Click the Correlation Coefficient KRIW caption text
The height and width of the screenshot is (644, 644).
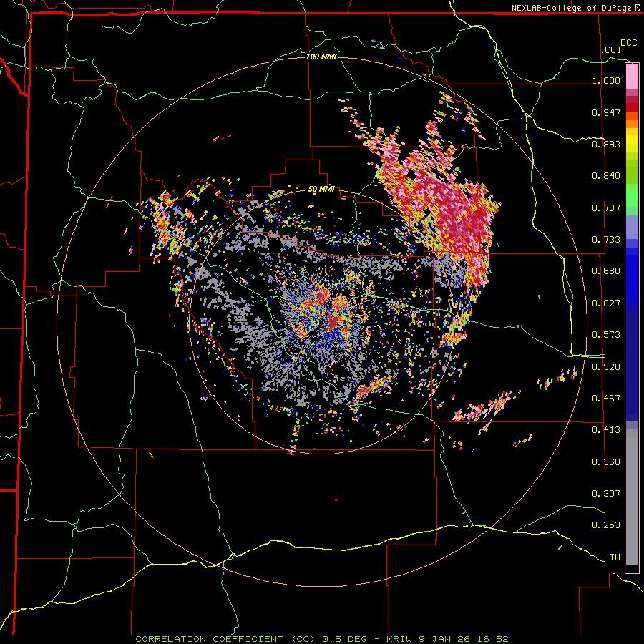coord(322,639)
